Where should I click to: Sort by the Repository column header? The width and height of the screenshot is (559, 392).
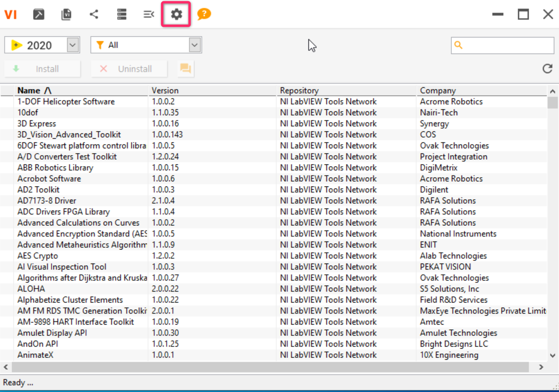346,90
